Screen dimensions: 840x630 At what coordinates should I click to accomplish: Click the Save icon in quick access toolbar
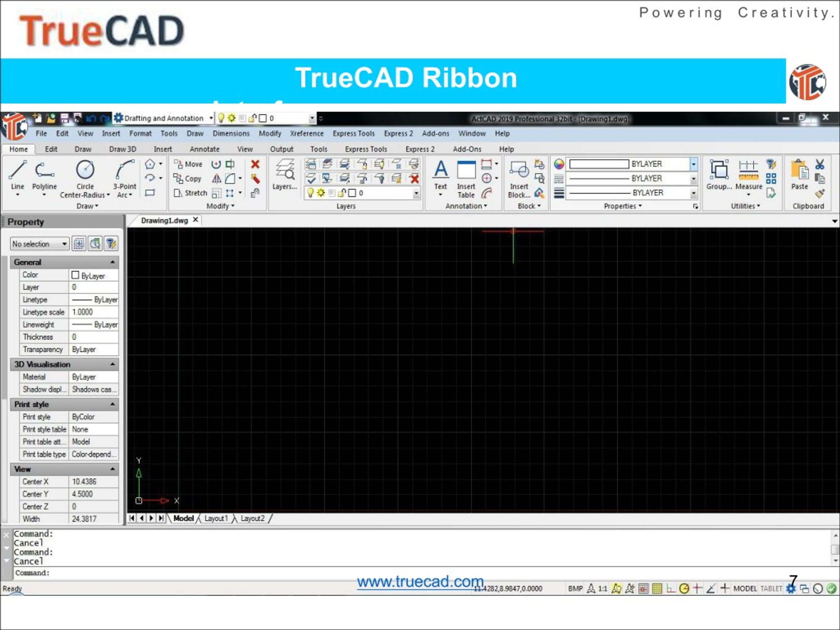[65, 118]
